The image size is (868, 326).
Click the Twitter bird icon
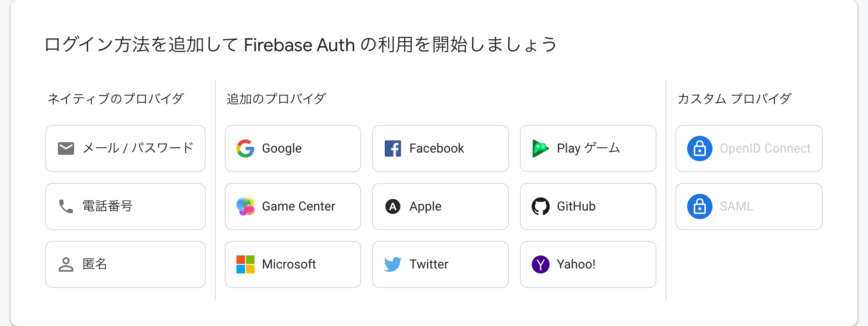click(393, 264)
